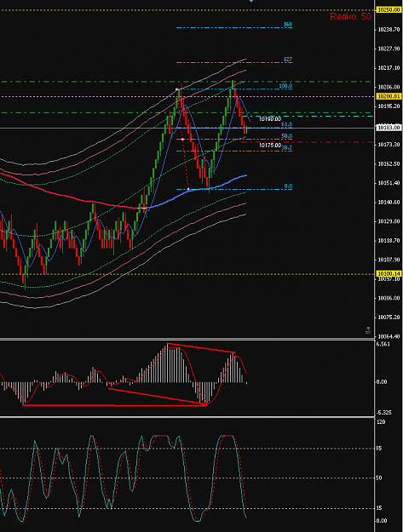Click the white Fibonacci anchor dot at 100.0
The width and height of the screenshot is (403, 532).
(177, 89)
